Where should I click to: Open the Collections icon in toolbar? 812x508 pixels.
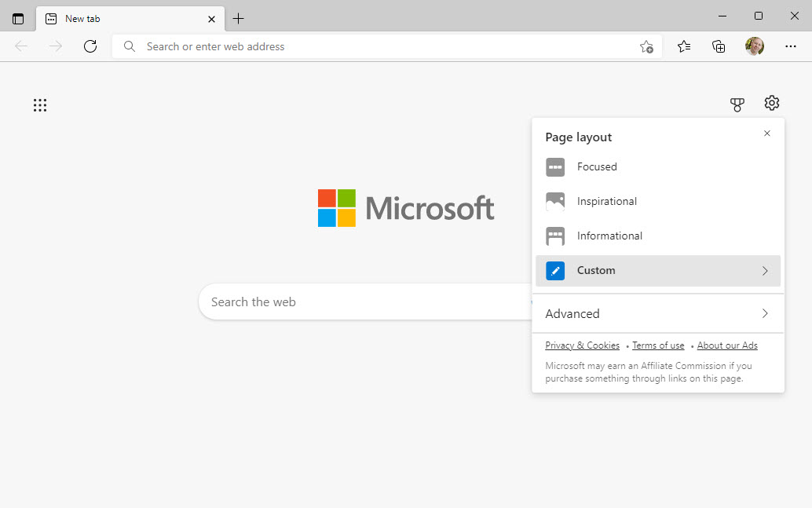pos(719,46)
